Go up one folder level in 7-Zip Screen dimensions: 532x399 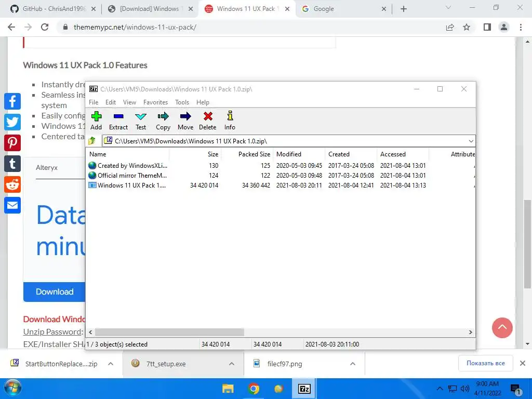pos(92,141)
